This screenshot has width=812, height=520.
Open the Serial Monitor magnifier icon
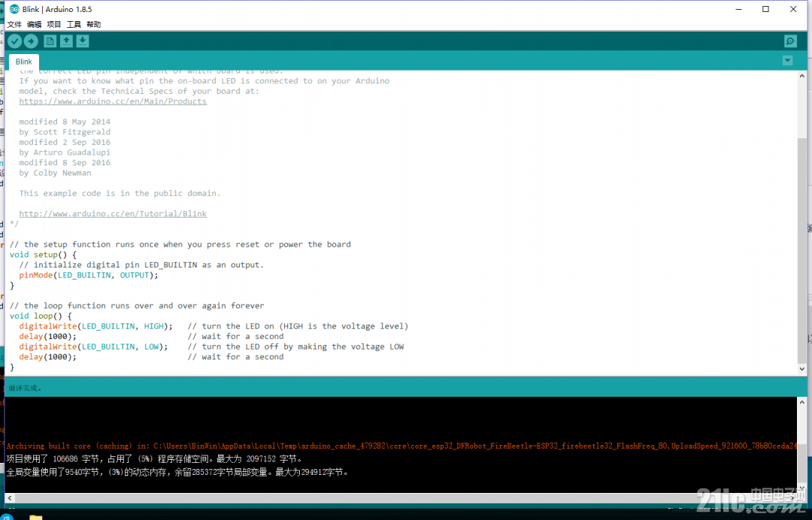tap(790, 41)
